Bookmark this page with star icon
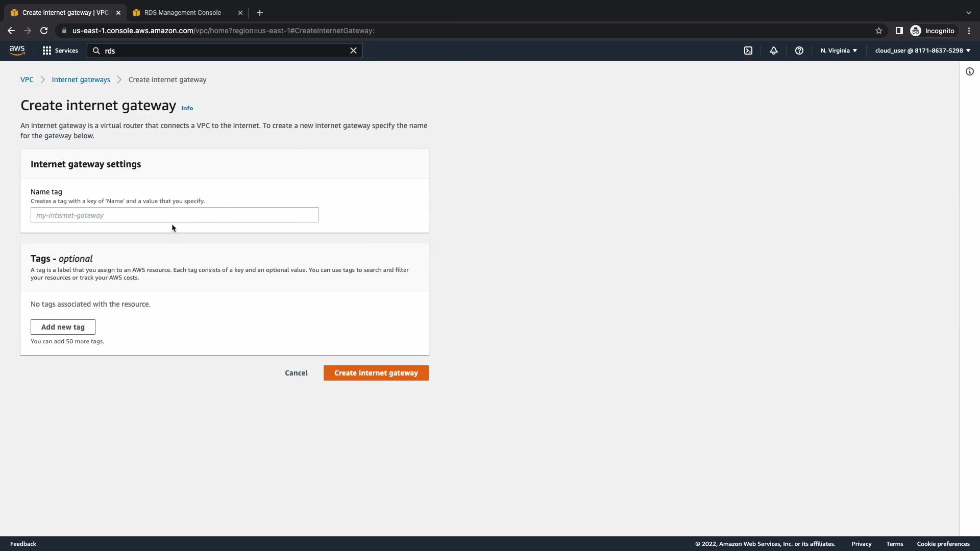 879,31
